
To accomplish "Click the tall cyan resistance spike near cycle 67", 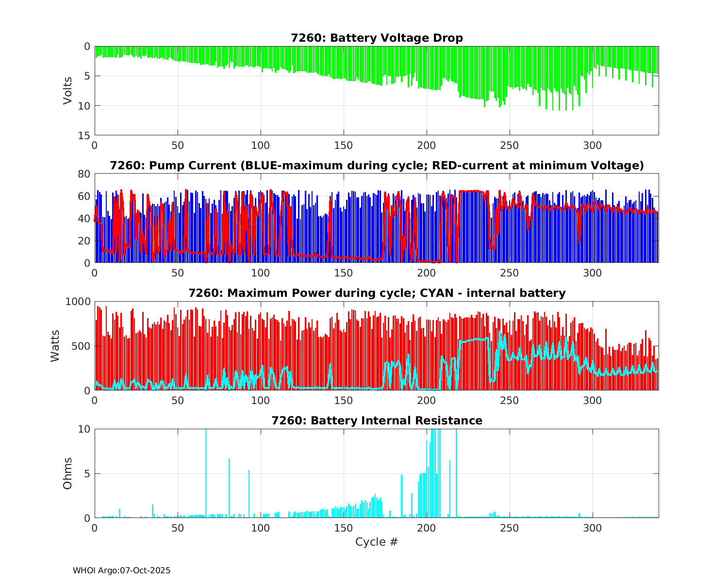I will coord(206,473).
